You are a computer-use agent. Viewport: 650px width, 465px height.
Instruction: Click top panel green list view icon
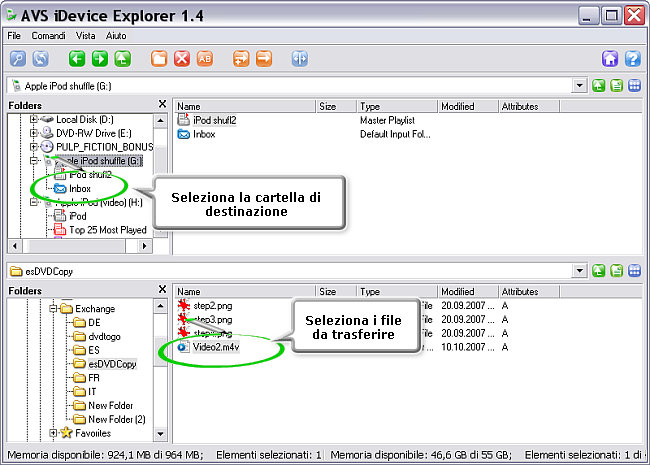616,86
